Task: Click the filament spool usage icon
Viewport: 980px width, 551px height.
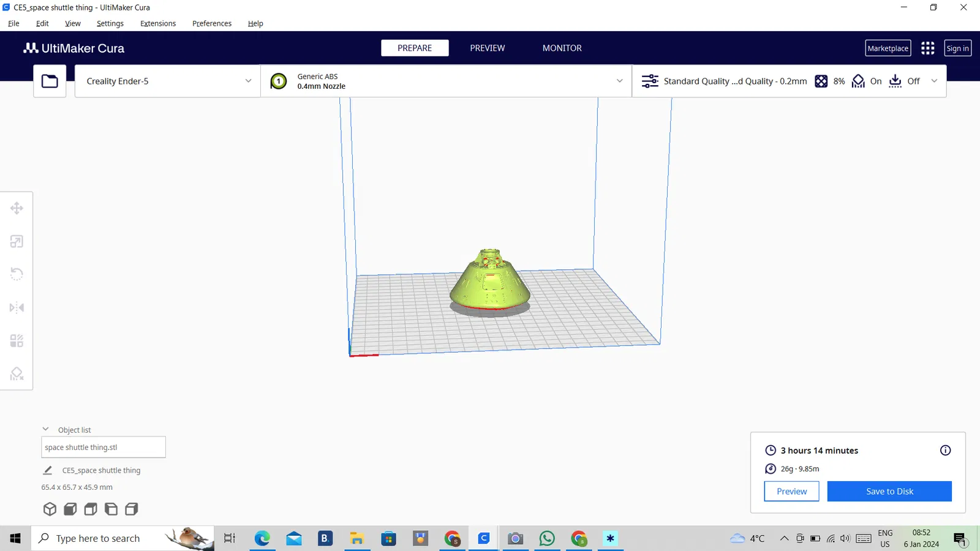Action: (x=771, y=469)
